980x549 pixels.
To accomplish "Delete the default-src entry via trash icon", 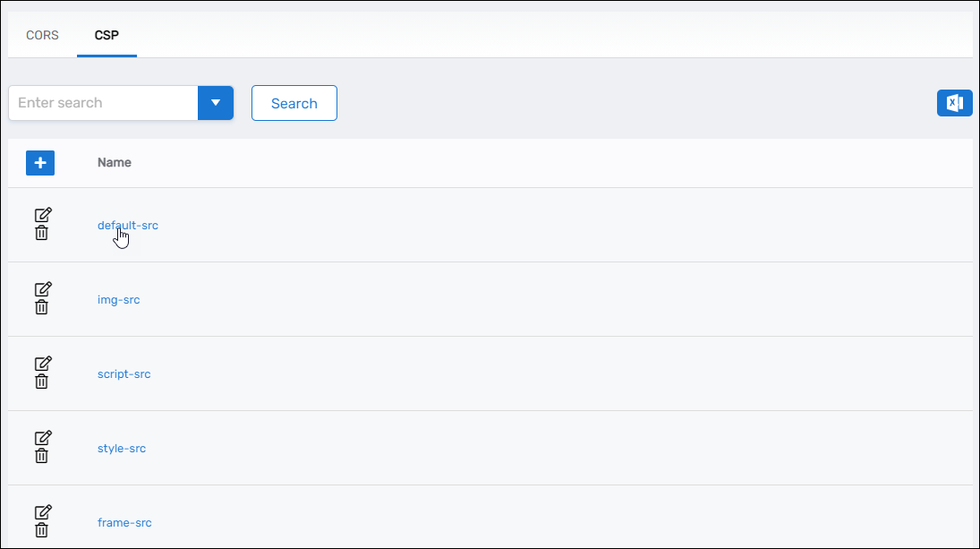I will pyautogui.click(x=41, y=233).
